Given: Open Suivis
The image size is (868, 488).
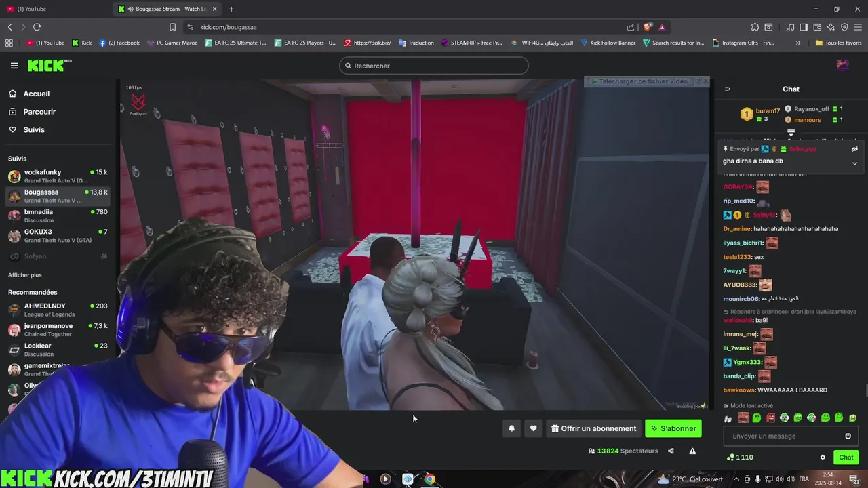Looking at the screenshot, I should 27,129.
